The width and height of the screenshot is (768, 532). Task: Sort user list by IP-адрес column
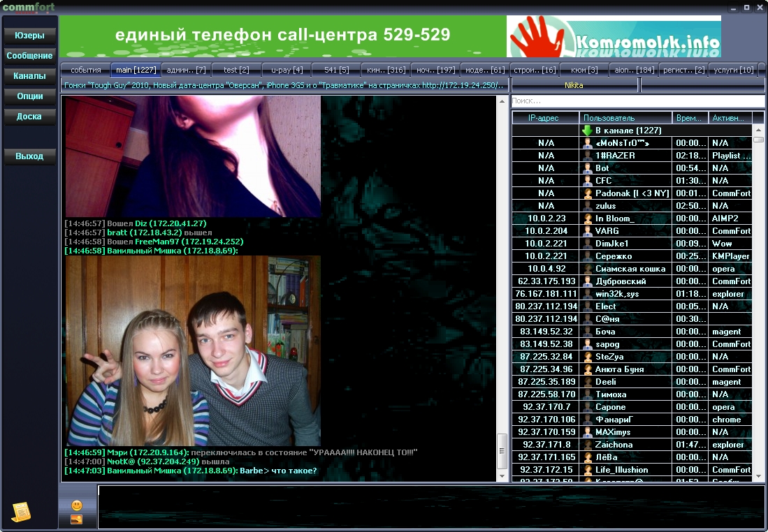click(544, 118)
